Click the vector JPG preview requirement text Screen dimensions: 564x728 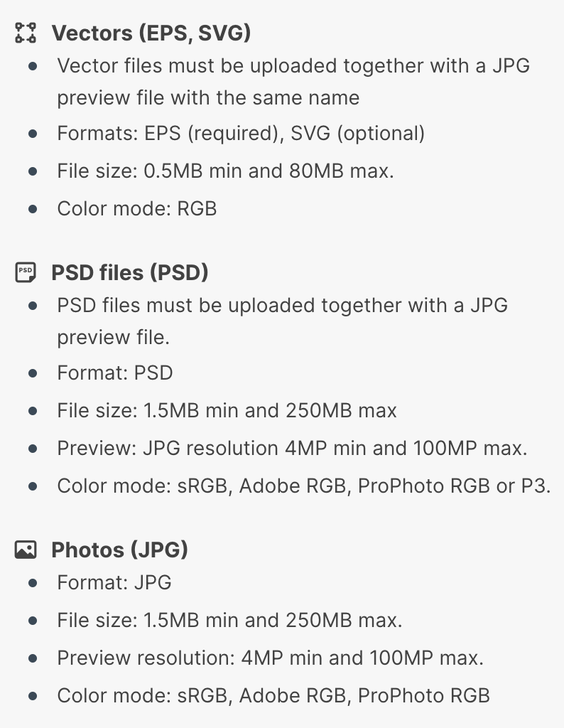tap(293, 82)
